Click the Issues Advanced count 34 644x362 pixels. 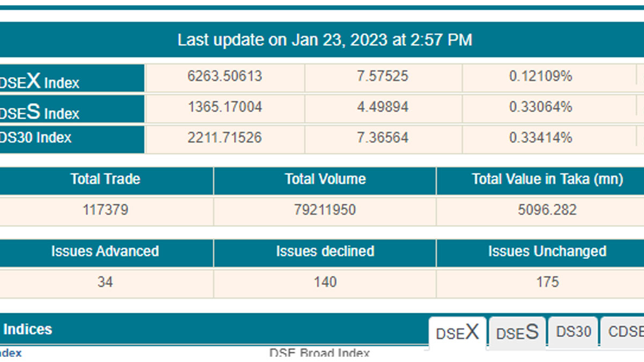(x=105, y=282)
